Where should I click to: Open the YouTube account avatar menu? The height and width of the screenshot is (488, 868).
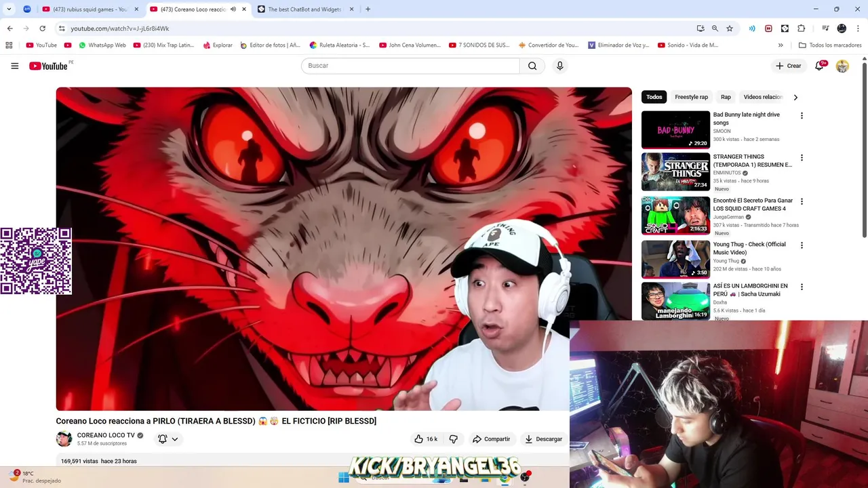842,66
